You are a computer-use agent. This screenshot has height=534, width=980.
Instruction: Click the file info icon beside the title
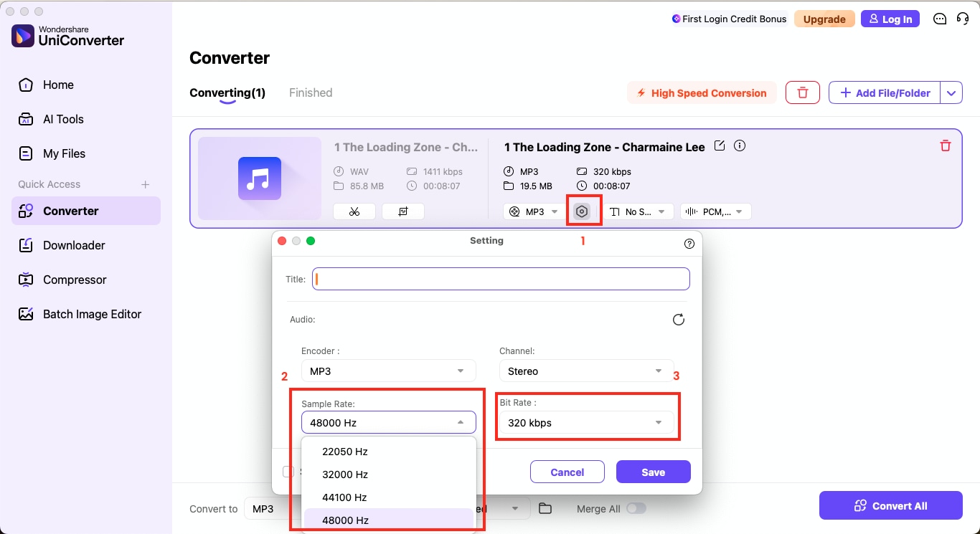coord(740,146)
